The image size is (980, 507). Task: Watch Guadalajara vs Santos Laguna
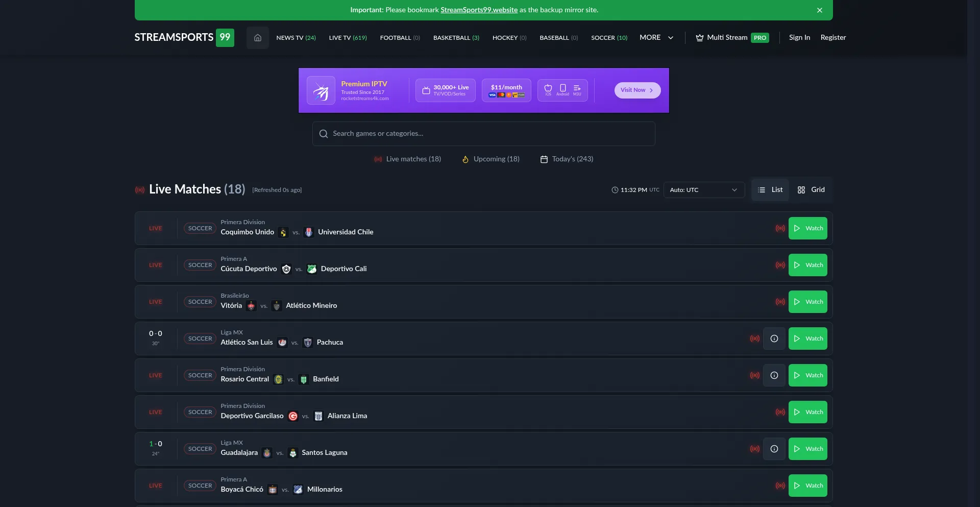click(807, 449)
